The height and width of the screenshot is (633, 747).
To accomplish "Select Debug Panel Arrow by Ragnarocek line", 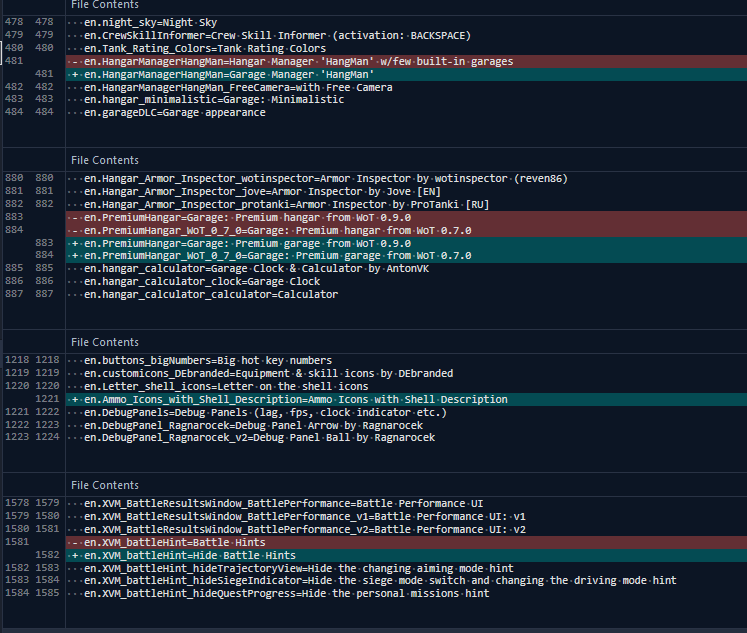I will [x=253, y=425].
